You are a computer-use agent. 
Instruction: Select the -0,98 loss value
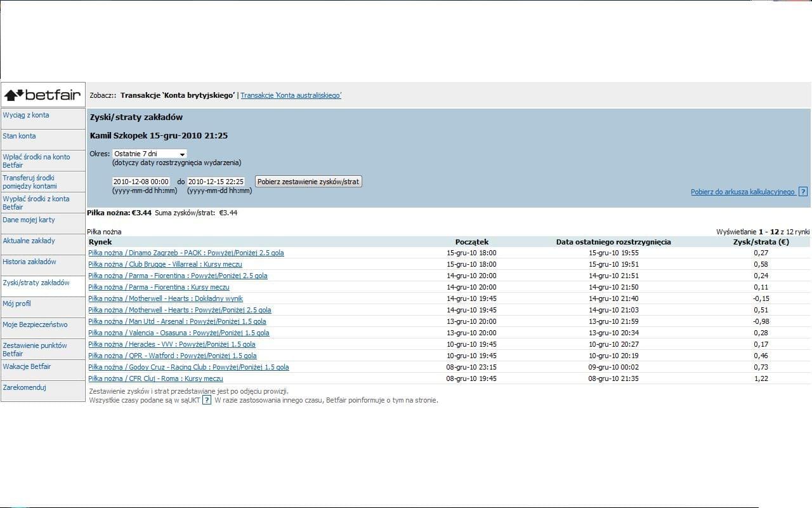tap(761, 321)
